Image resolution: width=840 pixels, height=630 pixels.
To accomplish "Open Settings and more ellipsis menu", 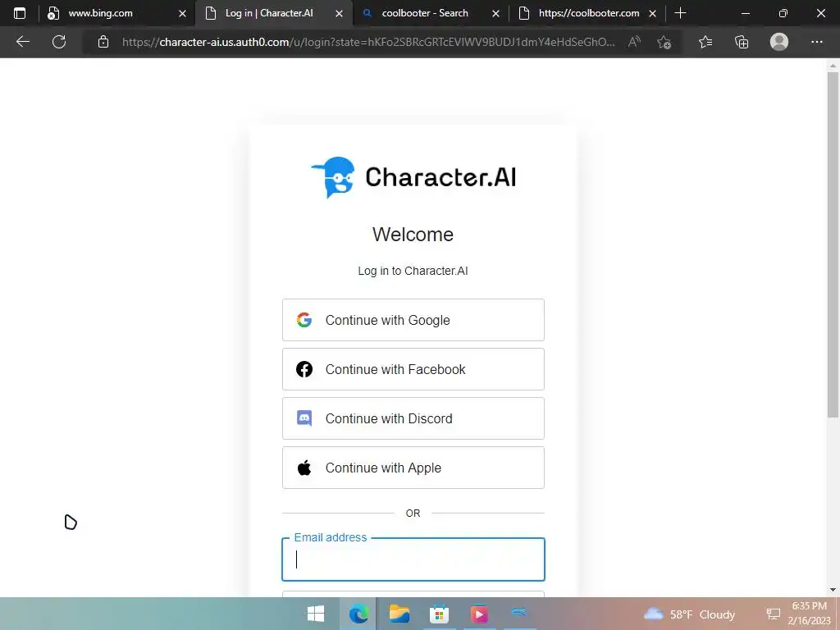I will 816,42.
